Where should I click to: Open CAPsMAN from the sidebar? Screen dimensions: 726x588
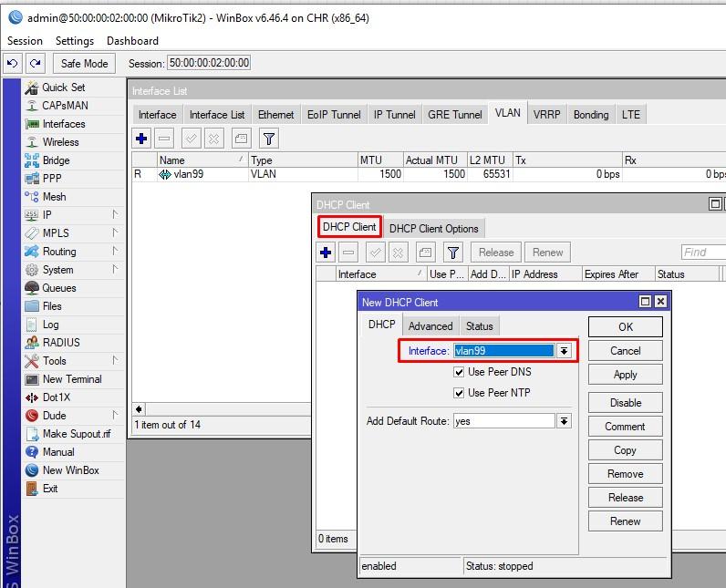click(x=65, y=106)
